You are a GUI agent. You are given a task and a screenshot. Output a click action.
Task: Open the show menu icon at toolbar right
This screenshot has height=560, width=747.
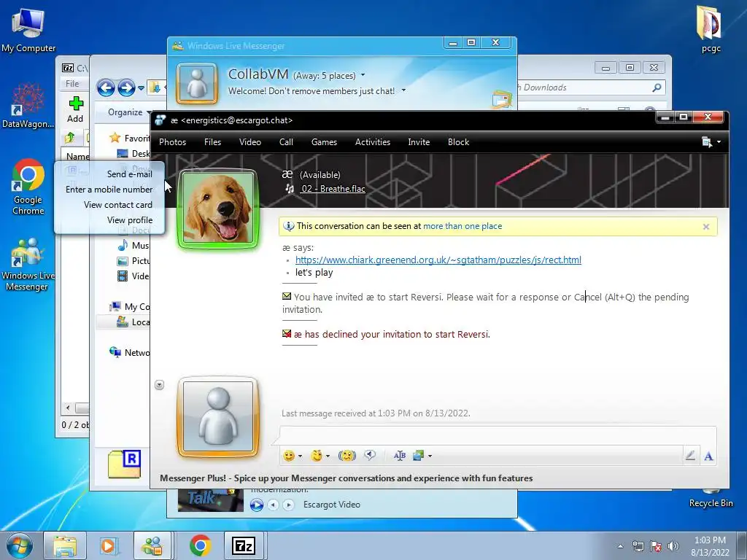click(711, 142)
